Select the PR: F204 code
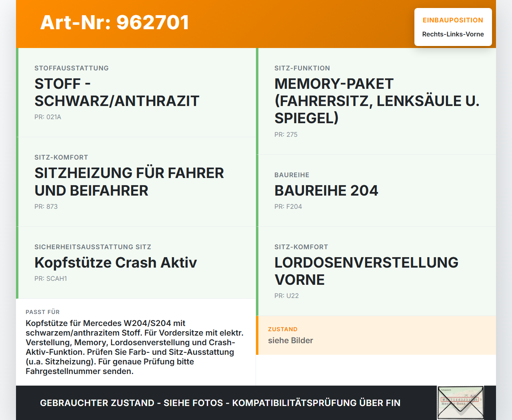Viewport: 512px width, 420px height. [x=288, y=206]
